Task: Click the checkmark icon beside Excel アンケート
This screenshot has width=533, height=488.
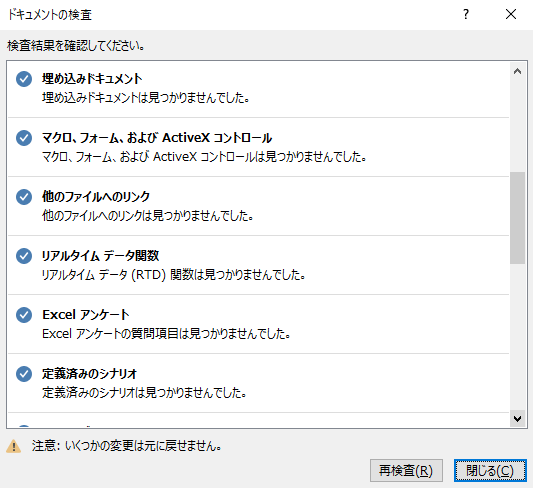Action: (24, 315)
